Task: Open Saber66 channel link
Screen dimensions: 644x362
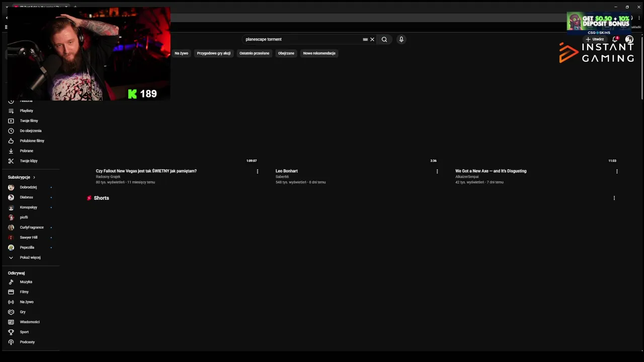Action: coord(282,177)
